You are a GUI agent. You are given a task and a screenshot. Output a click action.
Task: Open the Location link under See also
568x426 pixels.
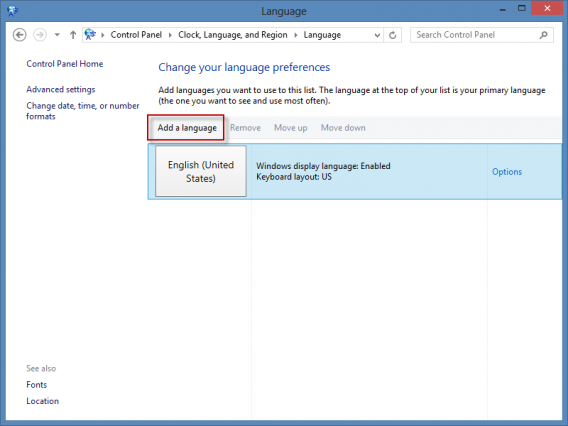[x=42, y=401]
